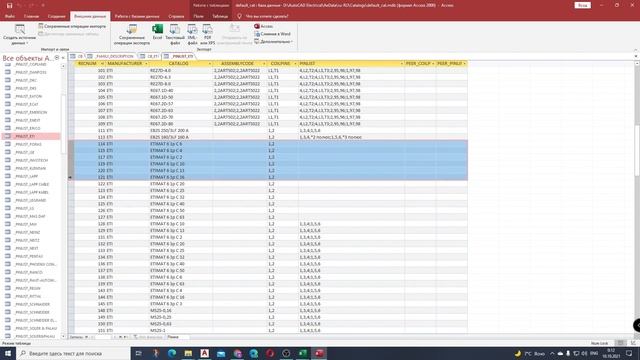Open COILPINS column filter dropdown
640x360 pixels.
295,64
